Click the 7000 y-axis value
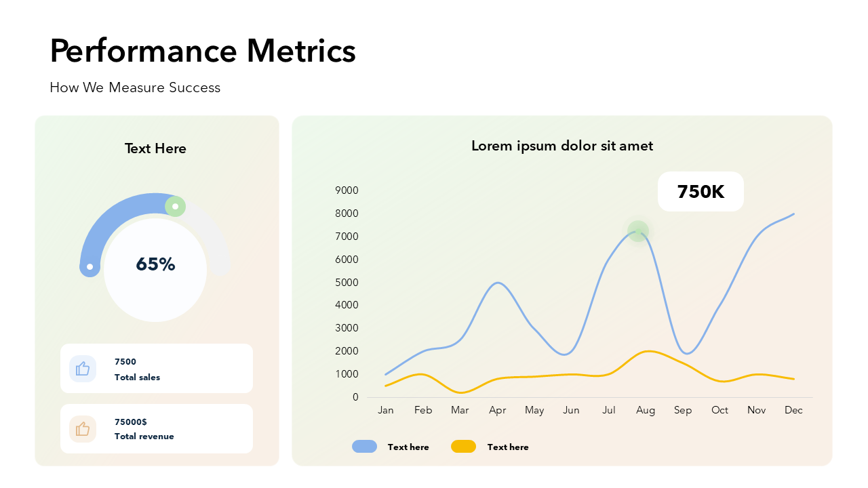 [347, 237]
